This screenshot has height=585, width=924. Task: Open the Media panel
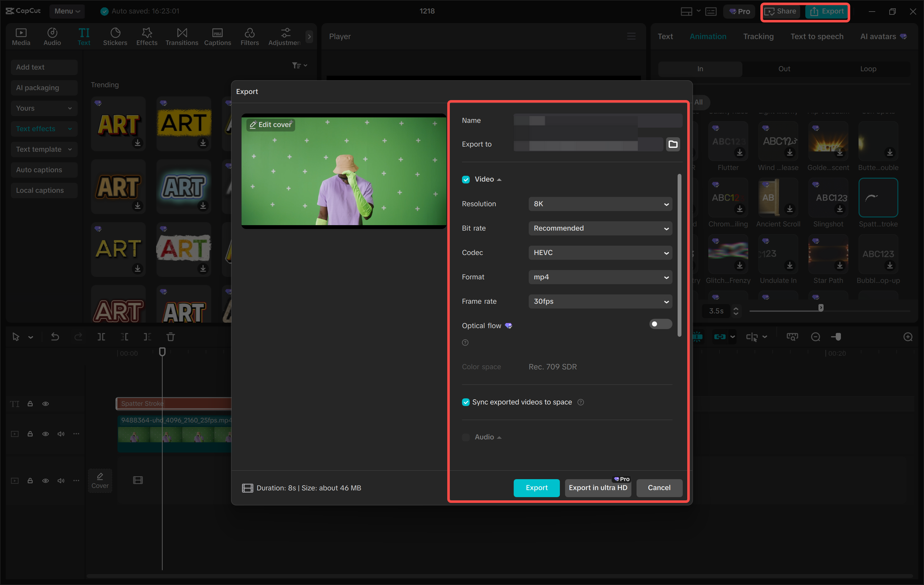[21, 37]
